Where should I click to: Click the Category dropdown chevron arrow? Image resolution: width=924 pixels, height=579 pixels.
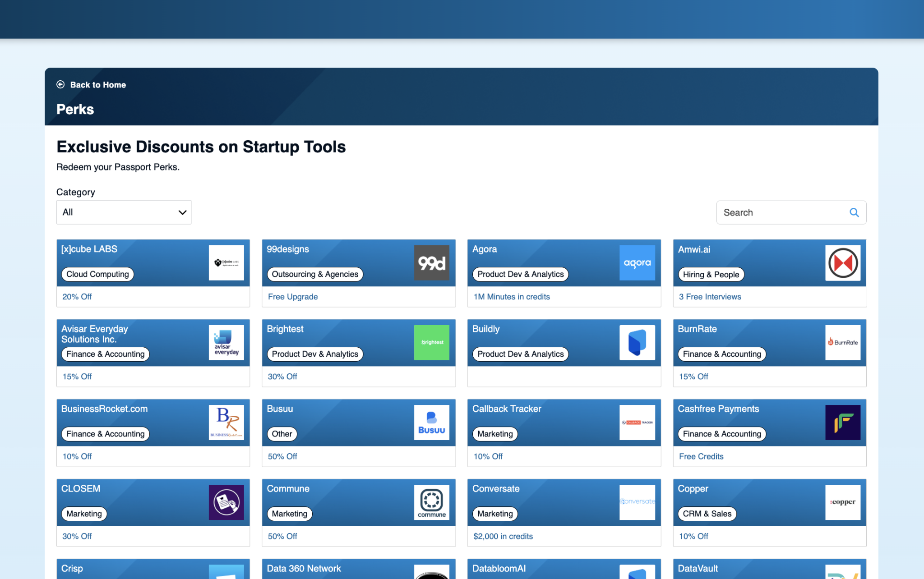(182, 212)
